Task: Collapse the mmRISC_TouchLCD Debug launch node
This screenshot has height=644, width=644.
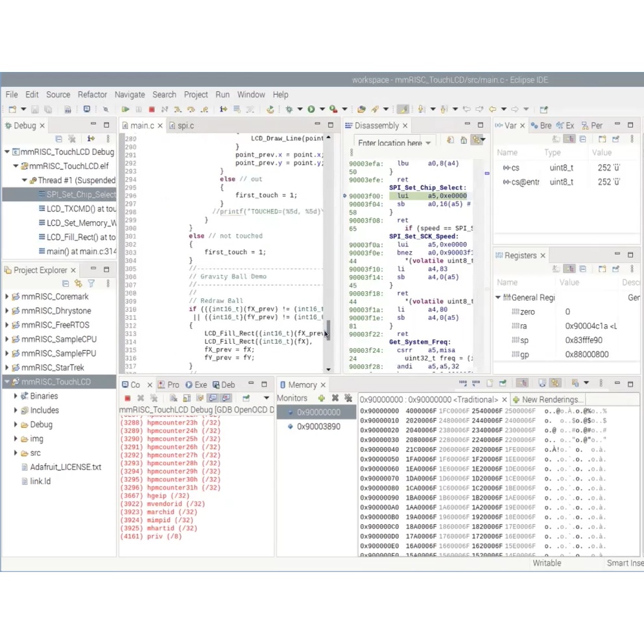Action: pyautogui.click(x=7, y=152)
